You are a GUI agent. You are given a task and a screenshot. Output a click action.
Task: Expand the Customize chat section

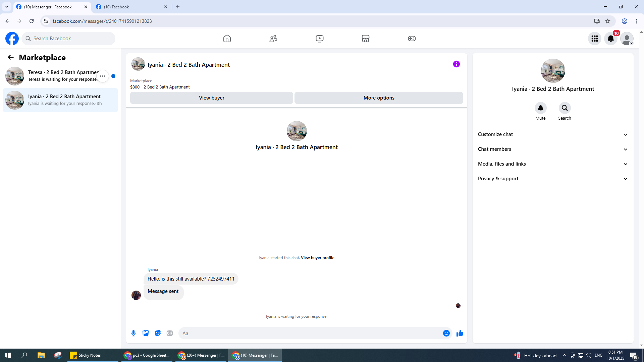(553, 134)
